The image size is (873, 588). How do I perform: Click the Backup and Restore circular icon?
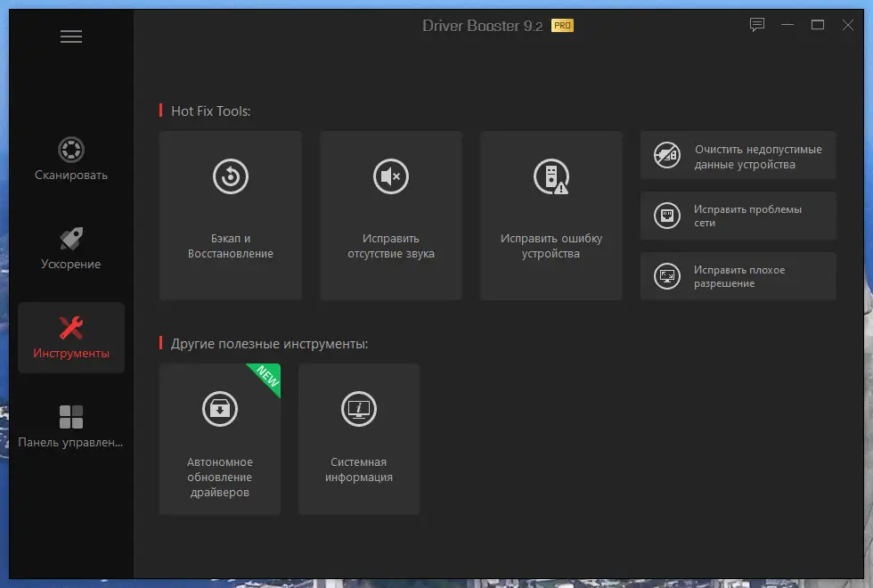click(231, 176)
